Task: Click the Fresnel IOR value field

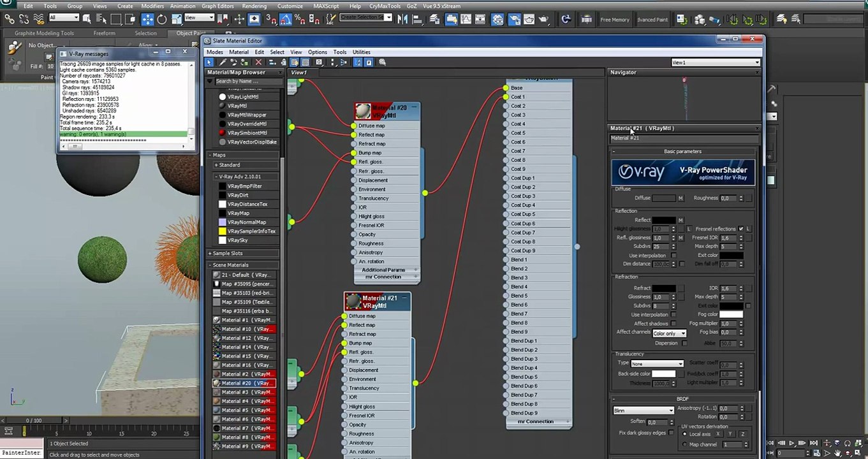Action: [x=728, y=238]
